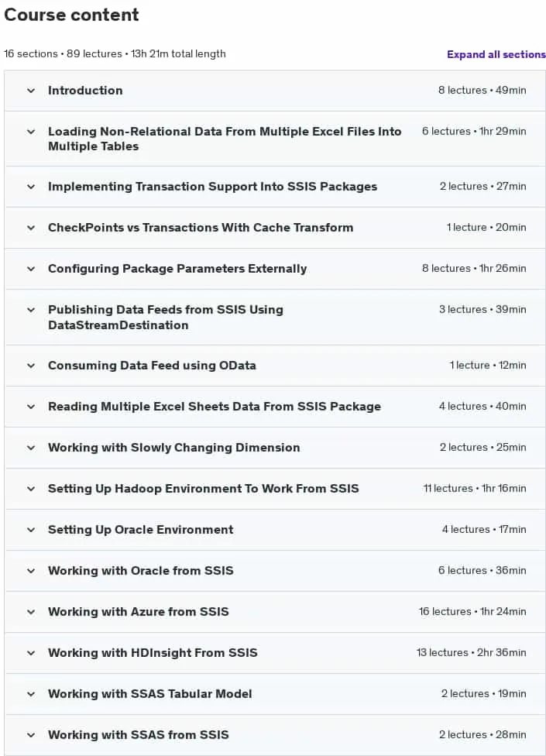Click the 16 lectures • 1hr 24min label
The height and width of the screenshot is (756, 546).
click(472, 611)
